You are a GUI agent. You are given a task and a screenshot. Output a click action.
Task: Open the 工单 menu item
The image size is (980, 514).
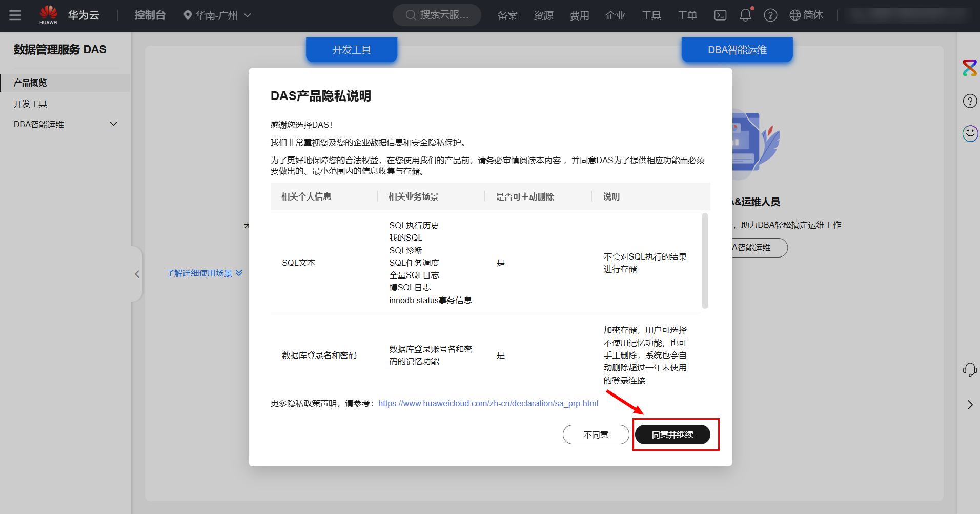click(687, 15)
